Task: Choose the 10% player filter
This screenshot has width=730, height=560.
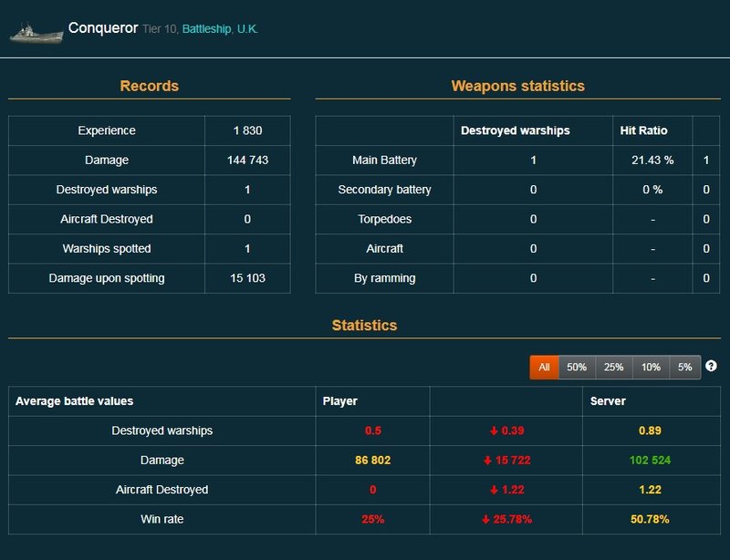Action: [651, 367]
